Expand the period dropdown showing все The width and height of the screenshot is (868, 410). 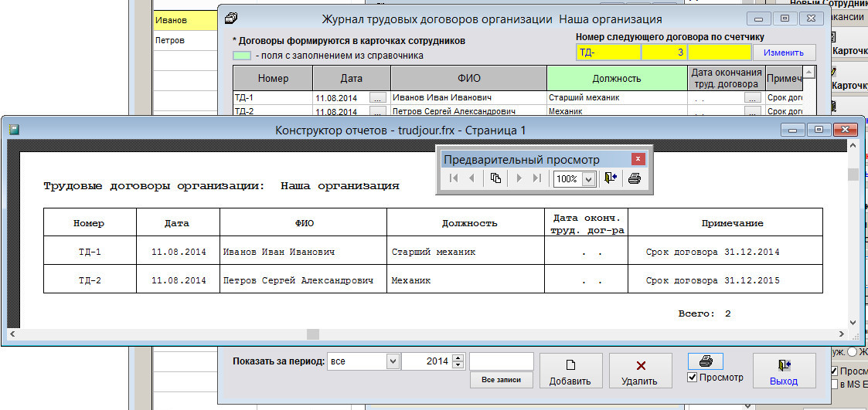[x=392, y=361]
